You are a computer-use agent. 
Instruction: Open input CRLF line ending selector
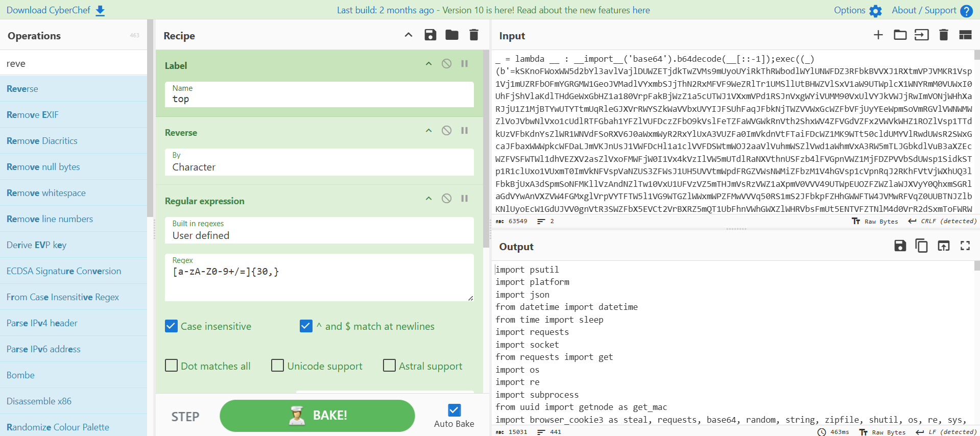pos(942,221)
